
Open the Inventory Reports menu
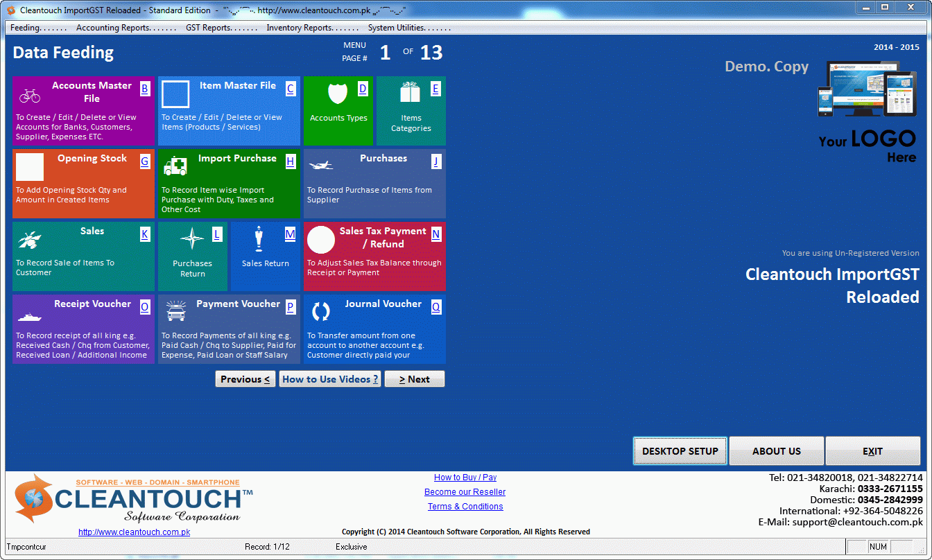(x=313, y=28)
